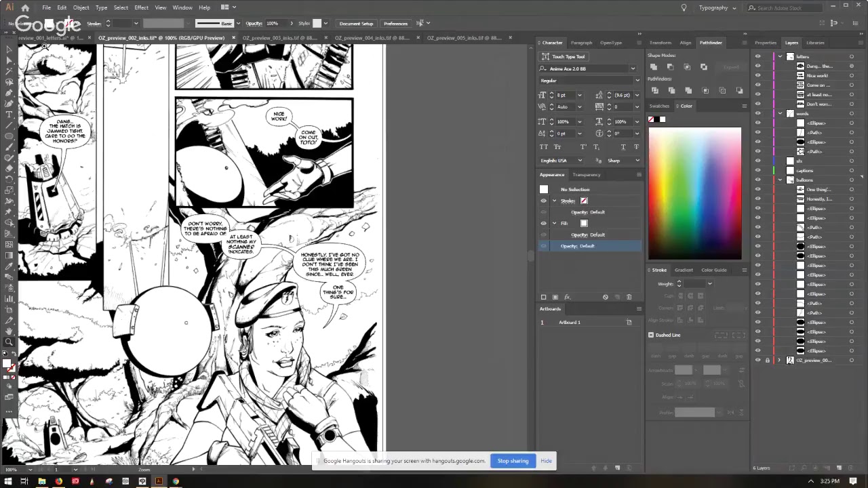Click the Add New Effect fx icon
Viewport: 868px width, 488px height.
tap(568, 297)
